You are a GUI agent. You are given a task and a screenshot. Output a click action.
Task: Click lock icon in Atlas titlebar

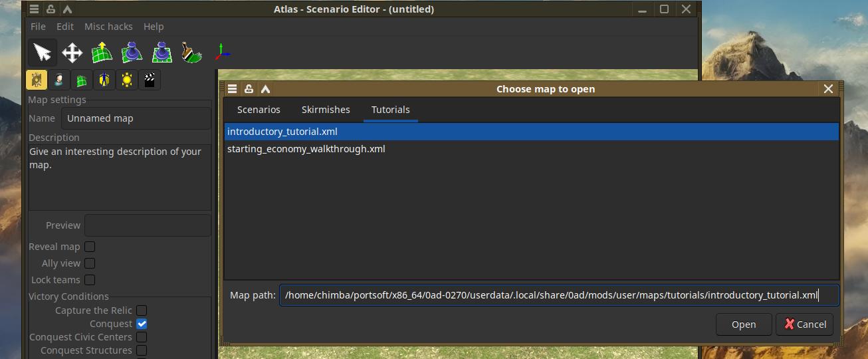tap(51, 9)
